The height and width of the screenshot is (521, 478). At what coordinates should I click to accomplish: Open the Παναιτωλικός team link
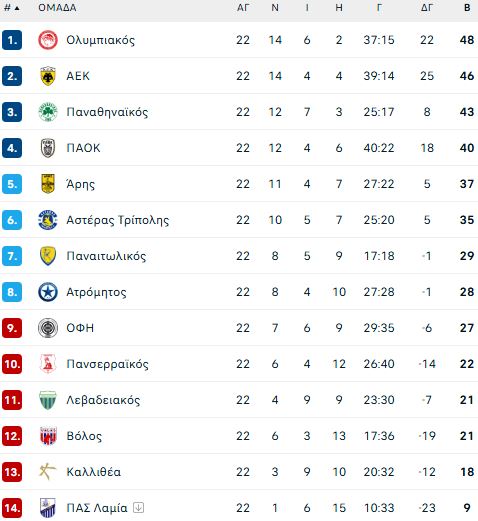[106, 256]
